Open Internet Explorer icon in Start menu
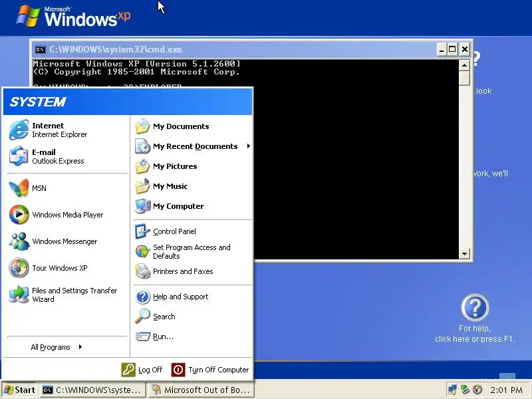Screen dimensions: 532x399 click(x=19, y=130)
